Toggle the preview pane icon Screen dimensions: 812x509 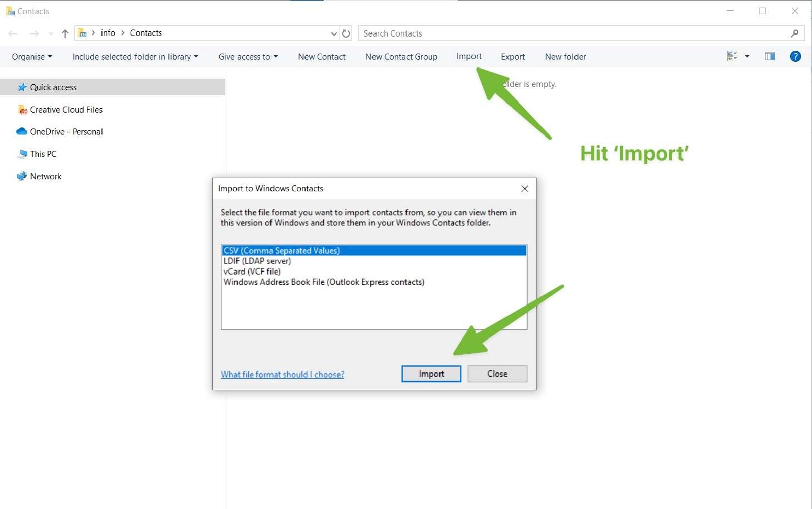(x=770, y=56)
